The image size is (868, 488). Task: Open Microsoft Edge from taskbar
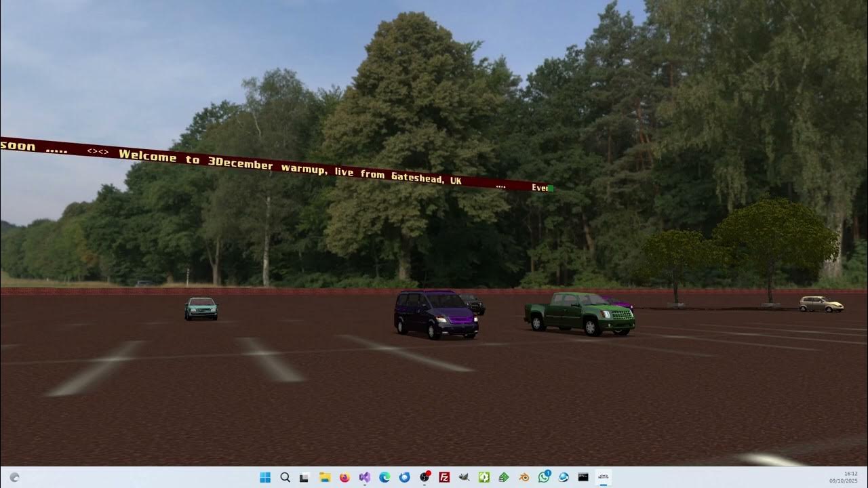(384, 477)
